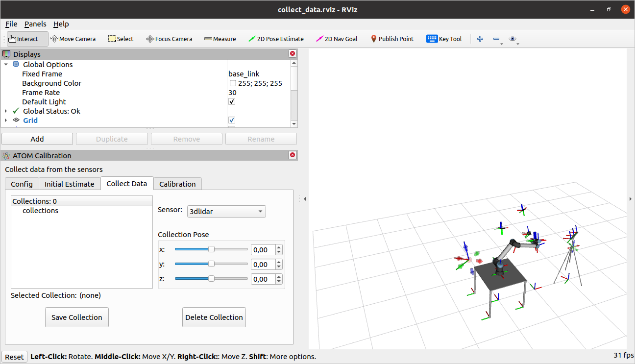Image resolution: width=635 pixels, height=364 pixels.
Task: Activate the Move Camera tool
Action: coord(73,38)
